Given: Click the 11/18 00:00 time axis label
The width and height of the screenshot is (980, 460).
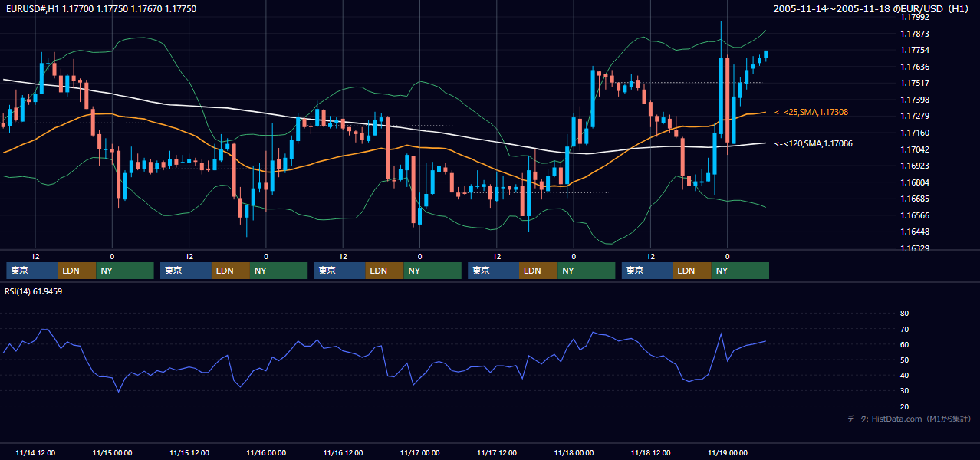Looking at the screenshot, I should click(574, 452).
